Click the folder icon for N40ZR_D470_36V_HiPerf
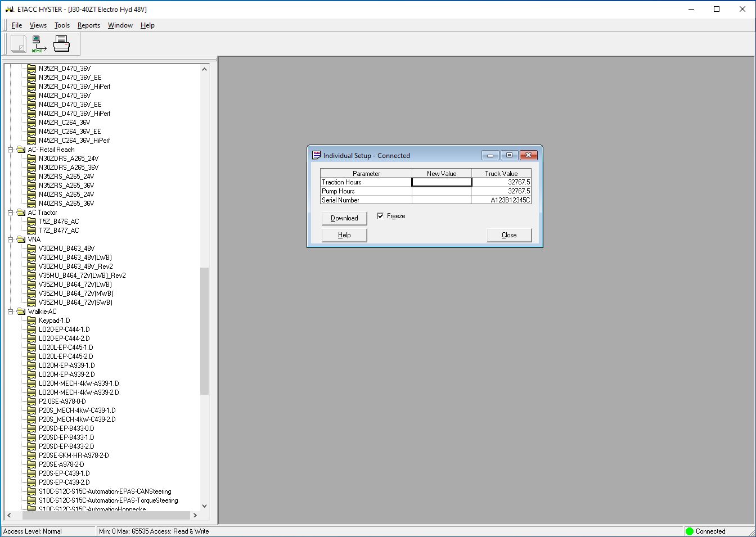 click(x=32, y=114)
